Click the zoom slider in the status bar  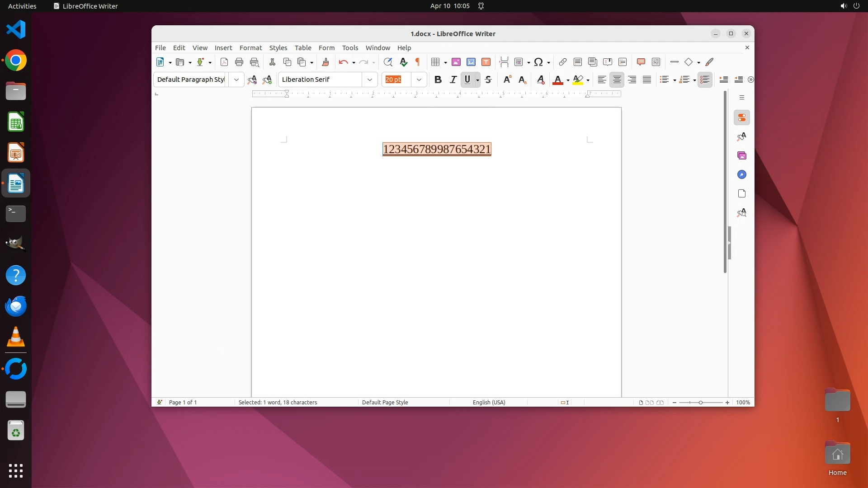700,403
